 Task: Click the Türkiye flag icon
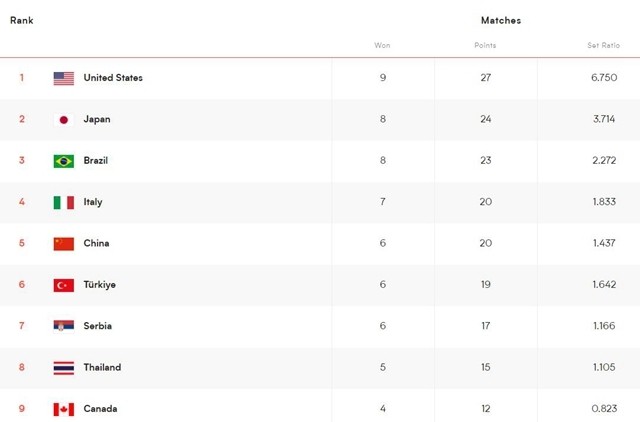[64, 285]
